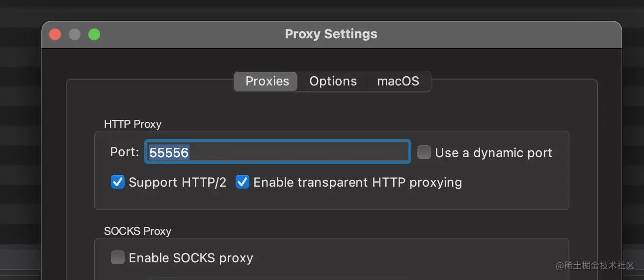This screenshot has height=280, width=644.
Task: Uncheck the Support HTTP/2 checkbox
Action: [x=118, y=182]
